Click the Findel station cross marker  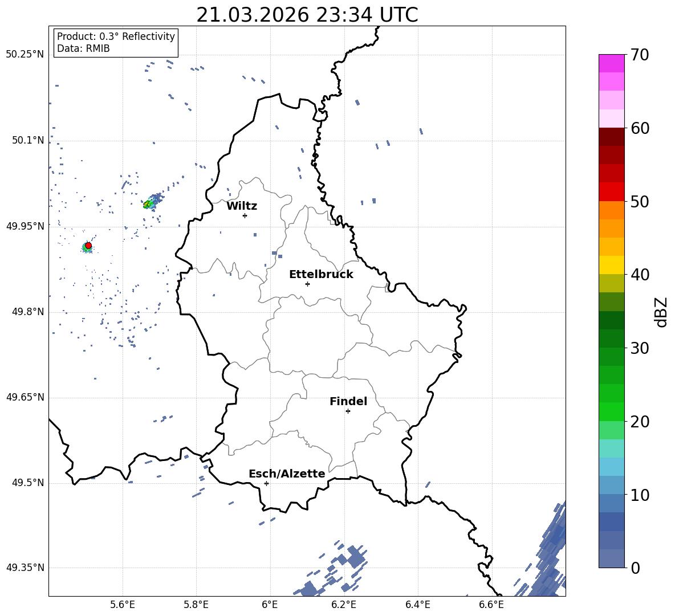pos(348,411)
